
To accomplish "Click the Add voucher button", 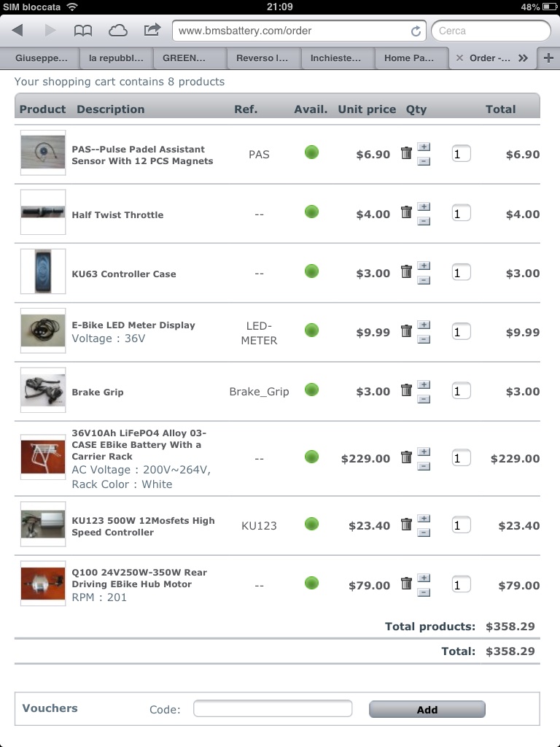I will pyautogui.click(x=427, y=709).
